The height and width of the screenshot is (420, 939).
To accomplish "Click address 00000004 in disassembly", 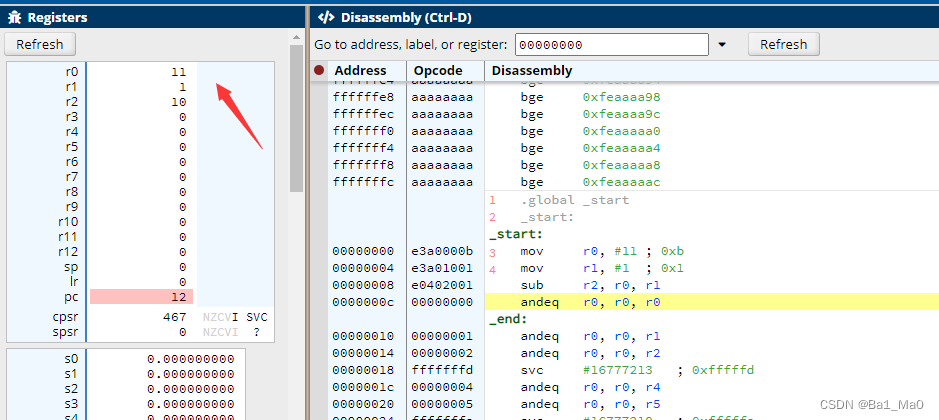I will tap(363, 268).
